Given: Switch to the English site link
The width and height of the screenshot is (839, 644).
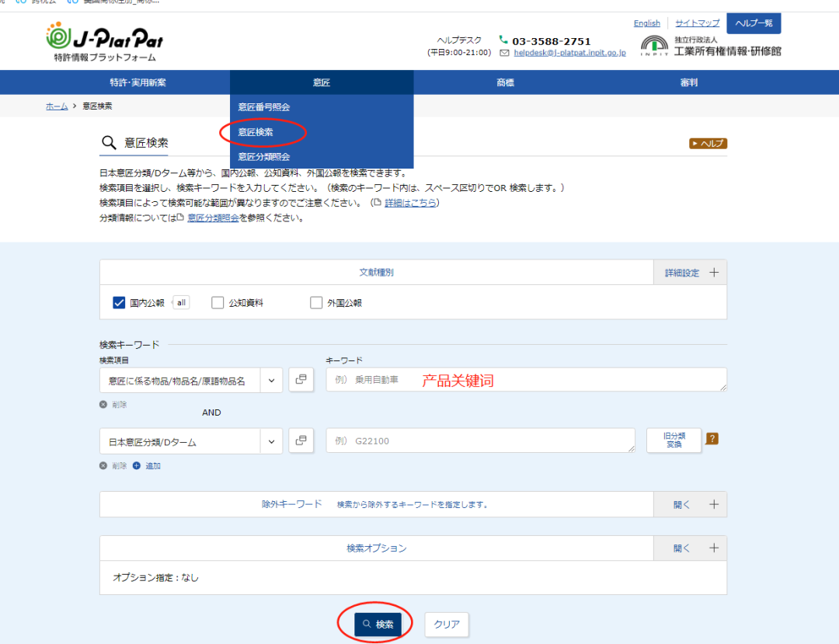Looking at the screenshot, I should click(647, 23).
